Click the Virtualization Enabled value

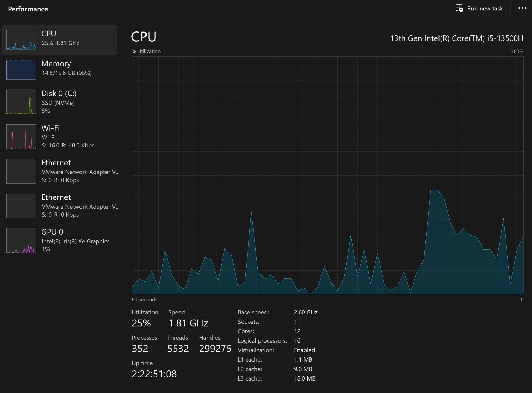click(304, 350)
